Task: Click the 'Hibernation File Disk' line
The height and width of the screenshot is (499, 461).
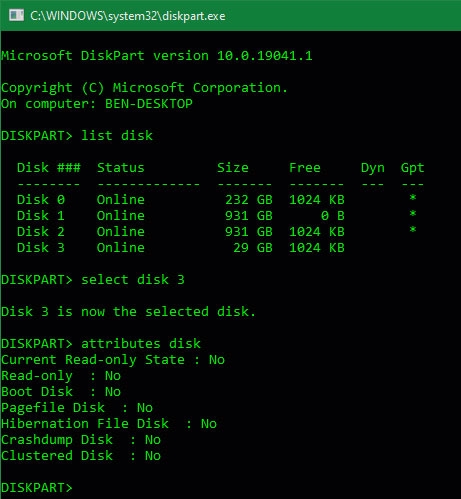Action: (x=109, y=424)
